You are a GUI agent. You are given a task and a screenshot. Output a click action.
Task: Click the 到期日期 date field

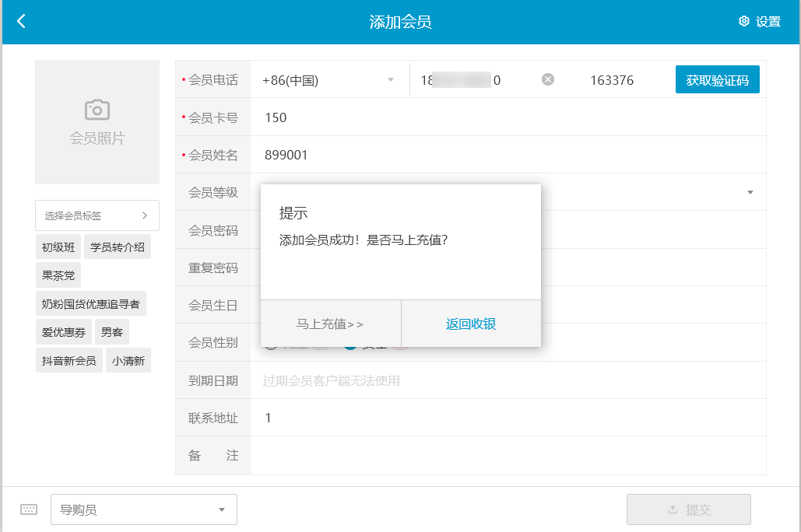click(x=508, y=380)
